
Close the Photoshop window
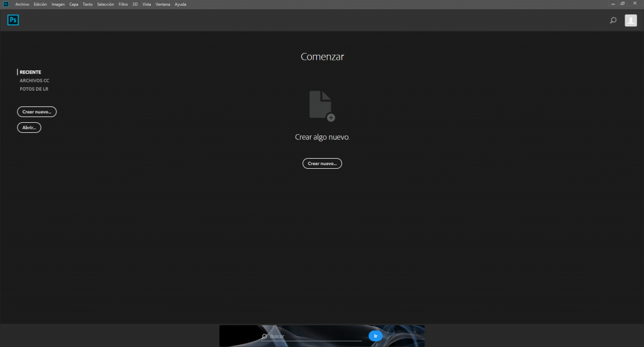[635, 4]
